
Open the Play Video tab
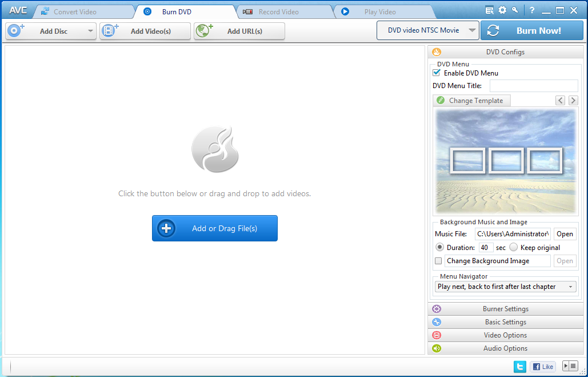(x=385, y=11)
